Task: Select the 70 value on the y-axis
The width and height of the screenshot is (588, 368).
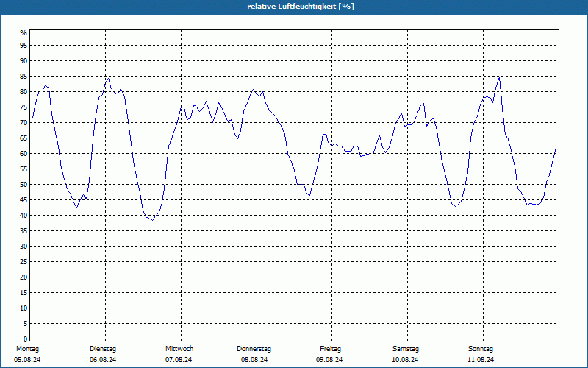Action: point(24,122)
